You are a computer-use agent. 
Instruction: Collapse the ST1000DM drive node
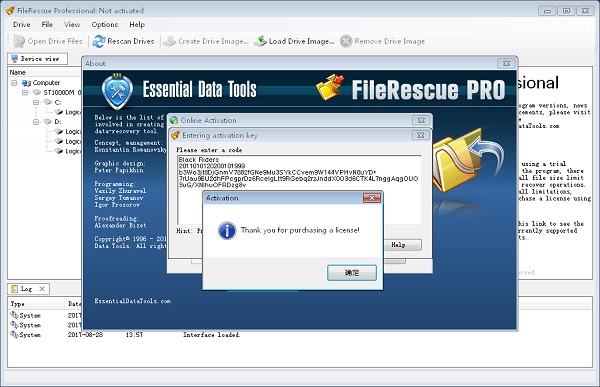pos(25,93)
